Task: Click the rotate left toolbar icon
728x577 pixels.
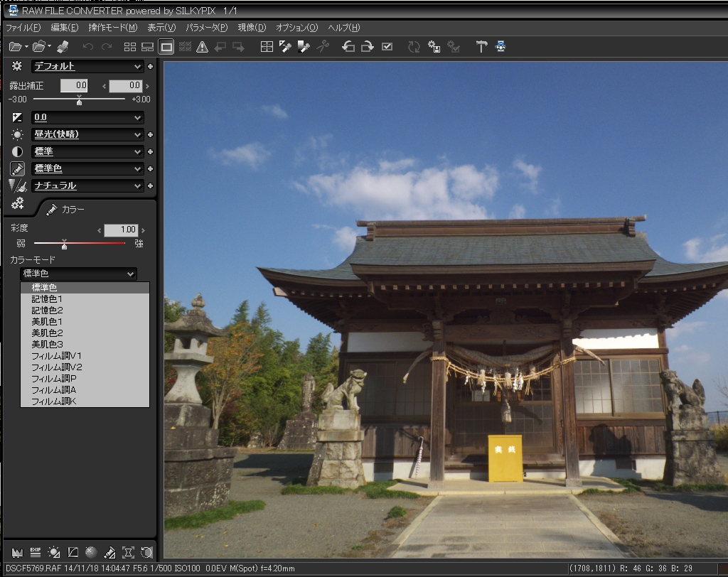Action: [348, 47]
